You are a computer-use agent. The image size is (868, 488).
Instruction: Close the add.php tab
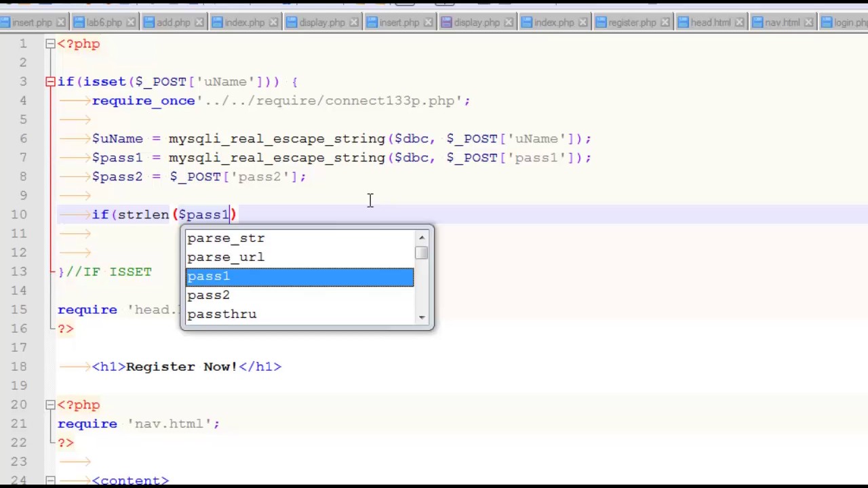(199, 23)
